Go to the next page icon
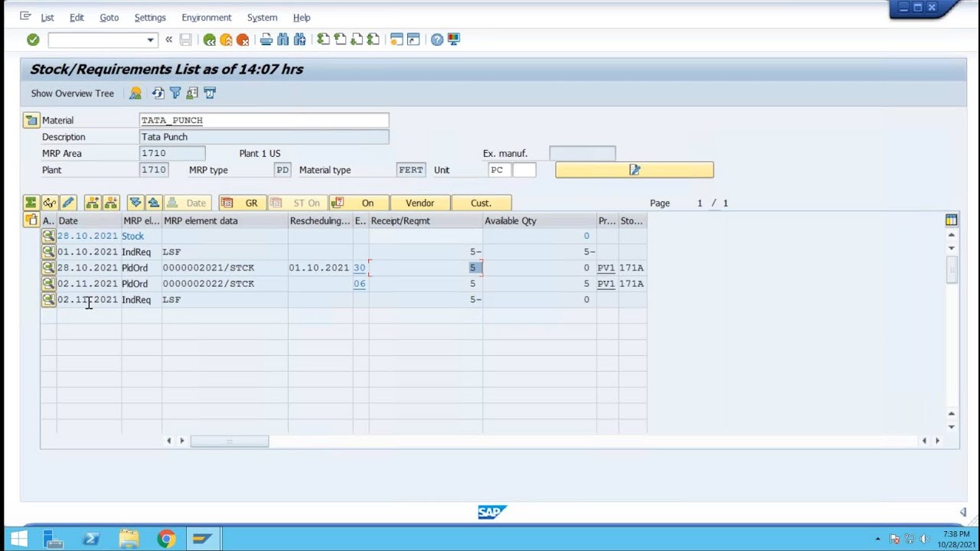 (357, 40)
